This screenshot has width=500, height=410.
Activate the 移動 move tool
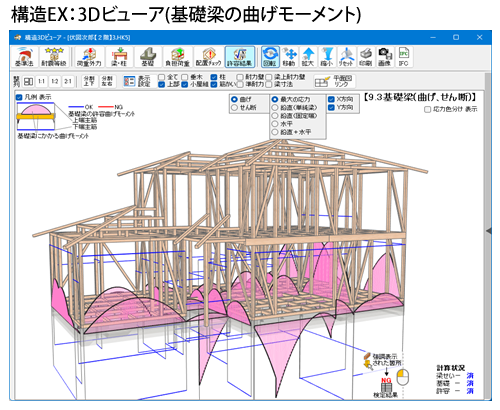(289, 57)
